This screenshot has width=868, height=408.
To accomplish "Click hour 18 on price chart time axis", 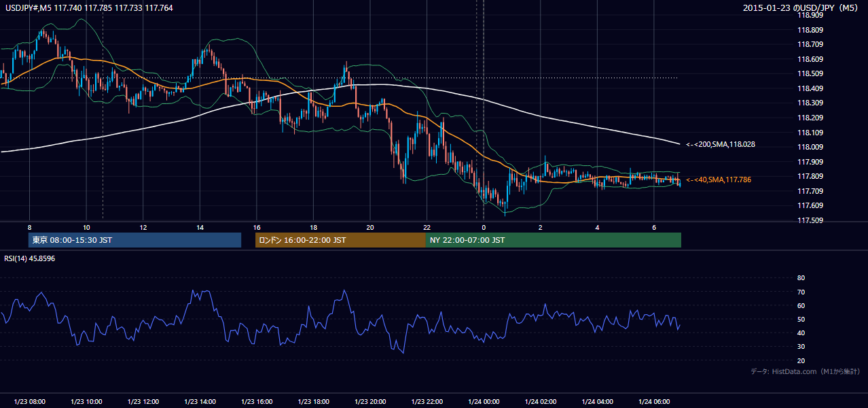I will (313, 227).
